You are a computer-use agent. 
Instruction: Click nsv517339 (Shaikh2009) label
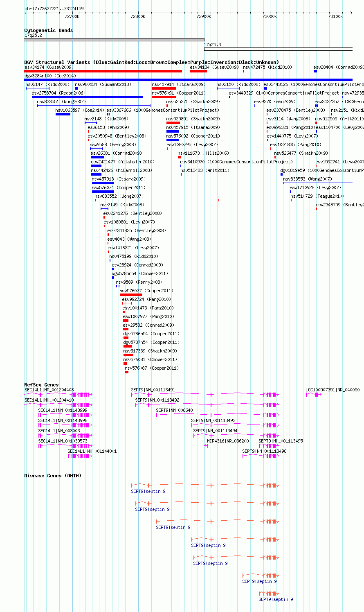tap(150, 351)
